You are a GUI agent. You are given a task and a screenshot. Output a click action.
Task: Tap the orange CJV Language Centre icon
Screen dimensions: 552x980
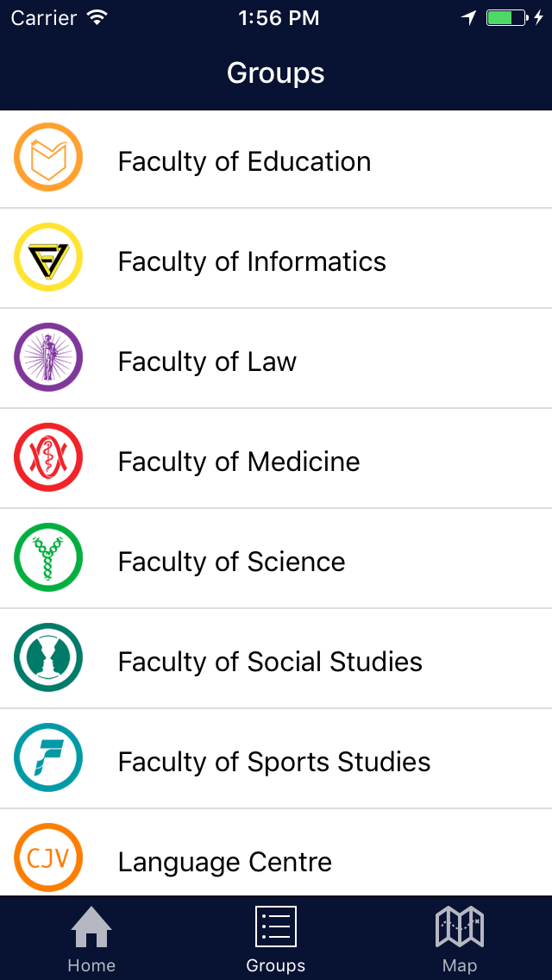point(48,857)
